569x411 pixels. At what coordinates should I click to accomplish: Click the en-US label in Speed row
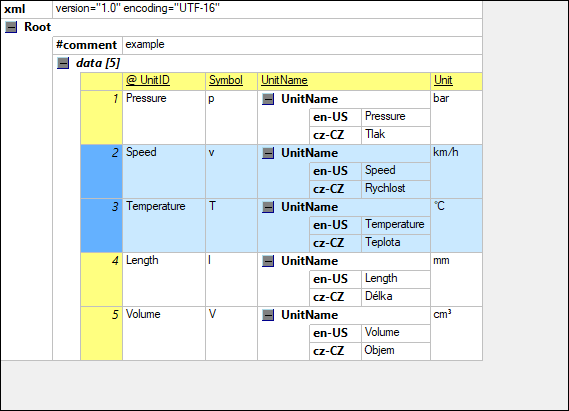[335, 171]
